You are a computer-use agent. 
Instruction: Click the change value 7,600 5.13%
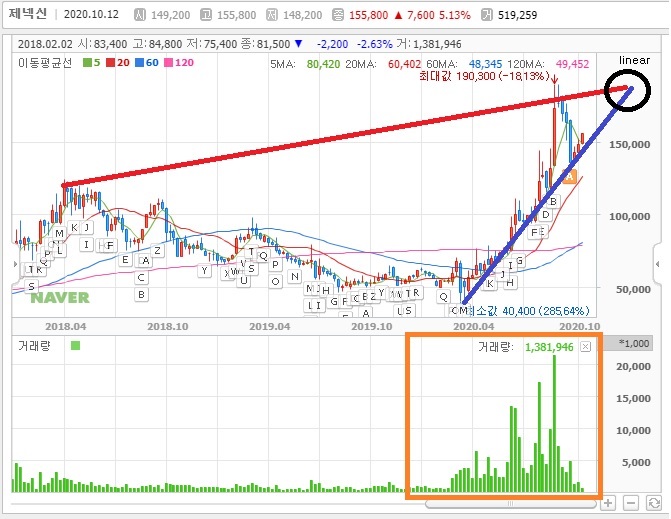pos(438,15)
